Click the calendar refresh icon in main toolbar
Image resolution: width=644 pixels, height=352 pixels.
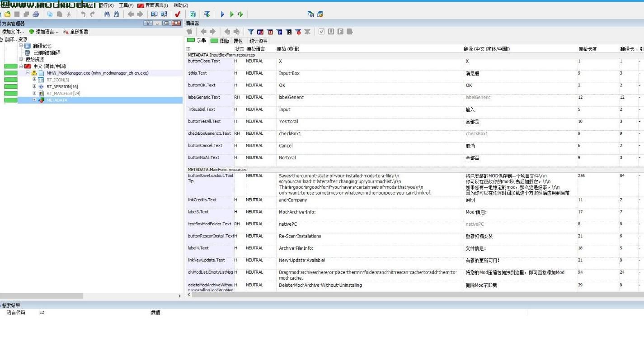(193, 14)
